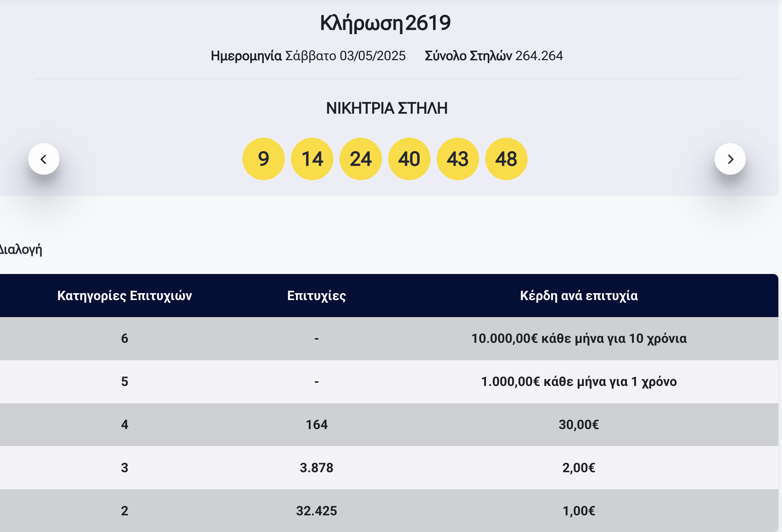Select the winning number 14 ball
This screenshot has width=782, height=532.
[312, 159]
